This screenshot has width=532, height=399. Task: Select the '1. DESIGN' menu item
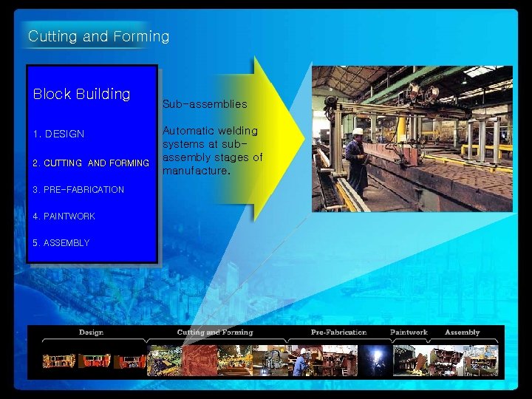tap(58, 134)
